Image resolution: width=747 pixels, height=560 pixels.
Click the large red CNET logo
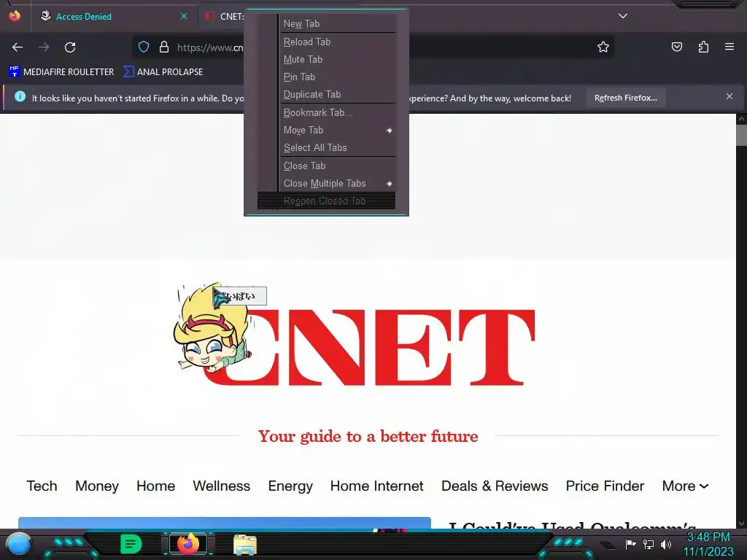click(x=369, y=347)
